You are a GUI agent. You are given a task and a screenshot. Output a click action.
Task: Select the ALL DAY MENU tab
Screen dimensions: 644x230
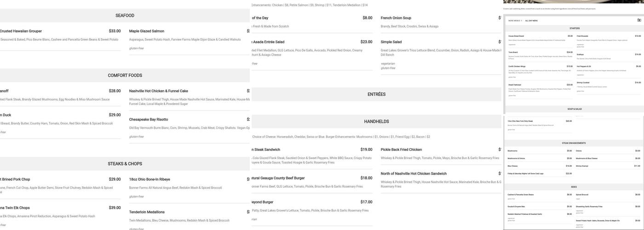[531, 21]
